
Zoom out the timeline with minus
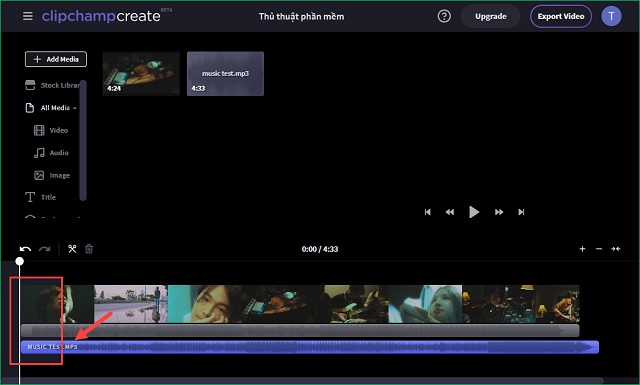(599, 249)
